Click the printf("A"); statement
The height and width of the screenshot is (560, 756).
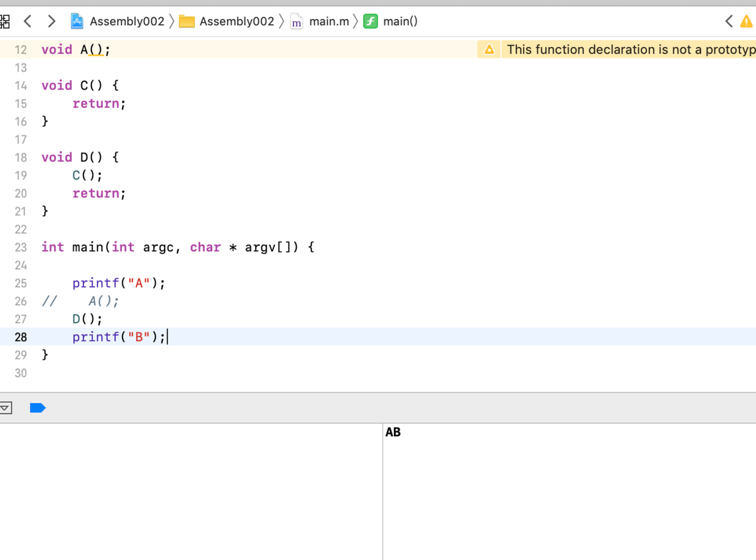119,283
